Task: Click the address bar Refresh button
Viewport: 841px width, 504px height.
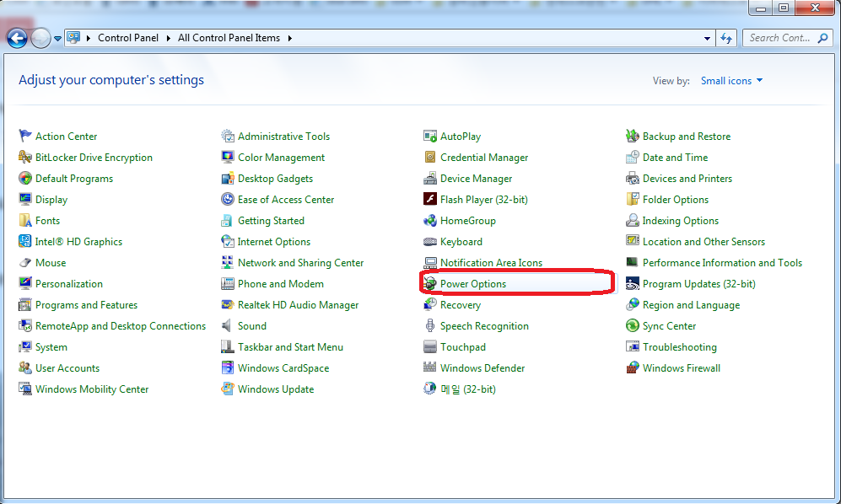Action: (x=726, y=38)
